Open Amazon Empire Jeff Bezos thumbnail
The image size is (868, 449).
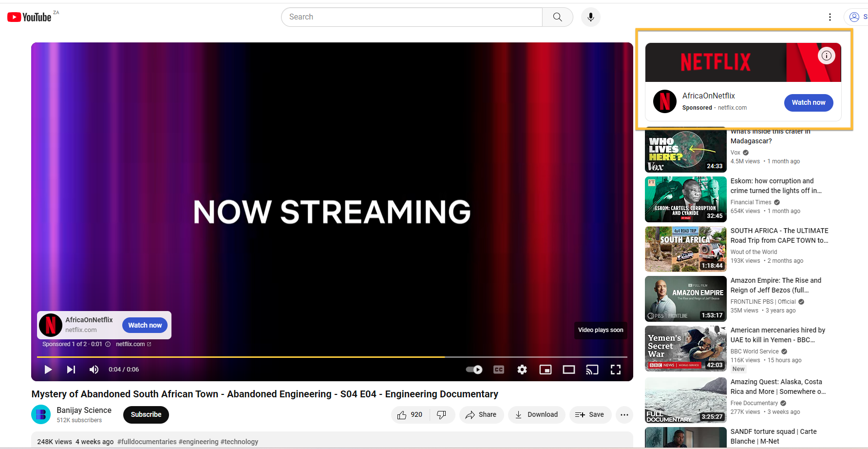click(x=686, y=299)
